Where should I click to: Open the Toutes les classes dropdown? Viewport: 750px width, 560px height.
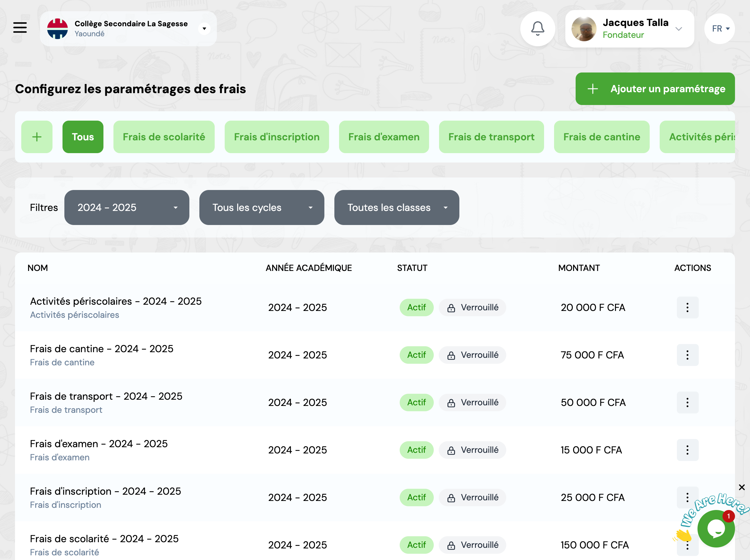click(396, 207)
